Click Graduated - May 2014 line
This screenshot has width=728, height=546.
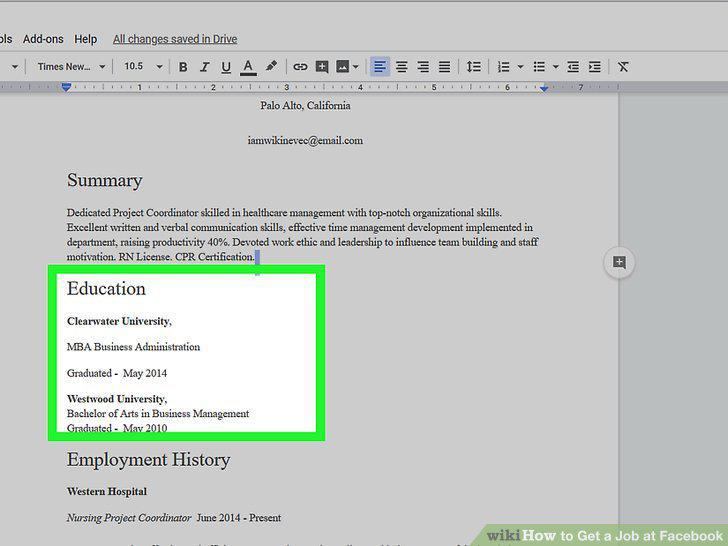point(117,373)
